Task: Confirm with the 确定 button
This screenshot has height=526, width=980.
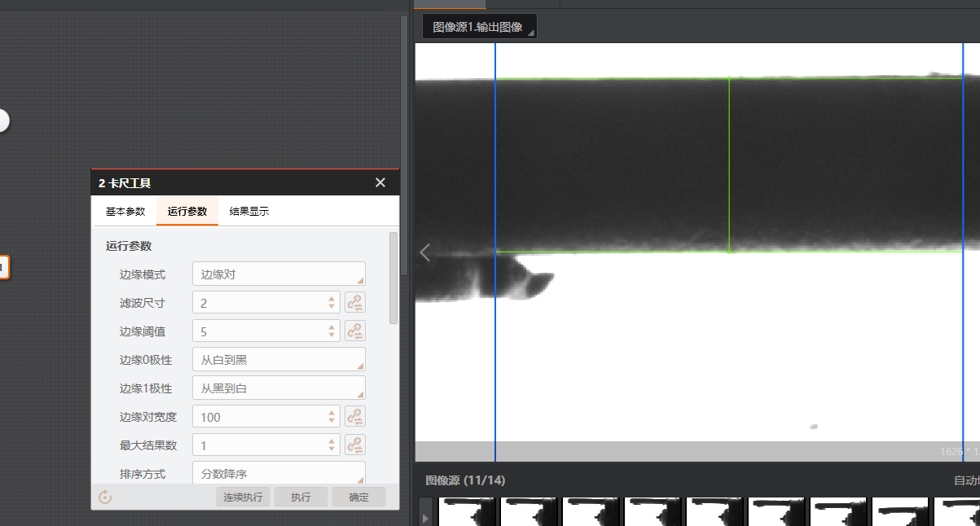Action: (358, 497)
